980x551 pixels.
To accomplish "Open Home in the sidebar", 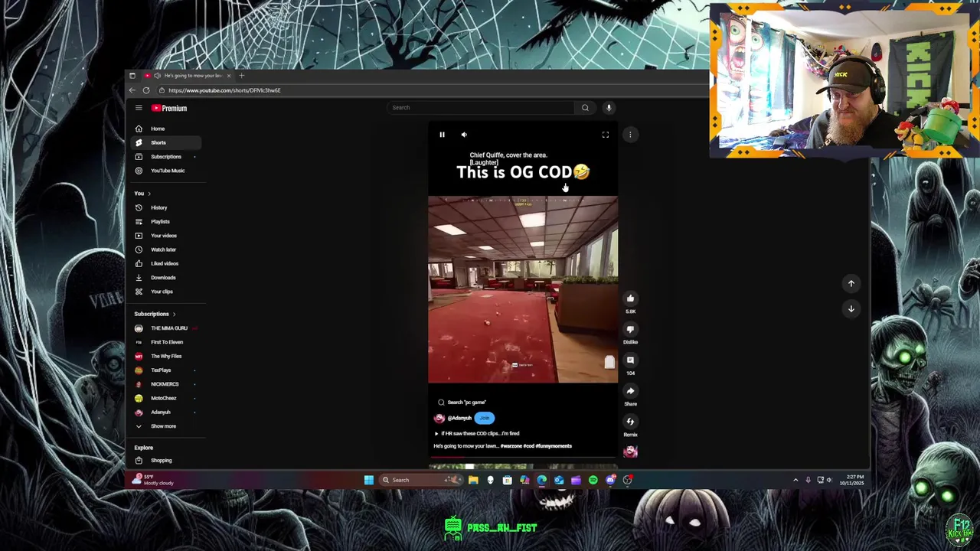I will click(165, 129).
